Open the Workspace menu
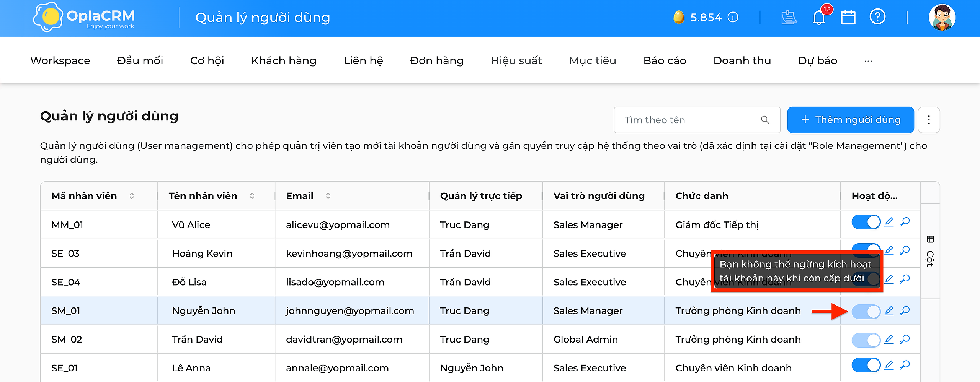Image resolution: width=980 pixels, height=382 pixels. [60, 61]
